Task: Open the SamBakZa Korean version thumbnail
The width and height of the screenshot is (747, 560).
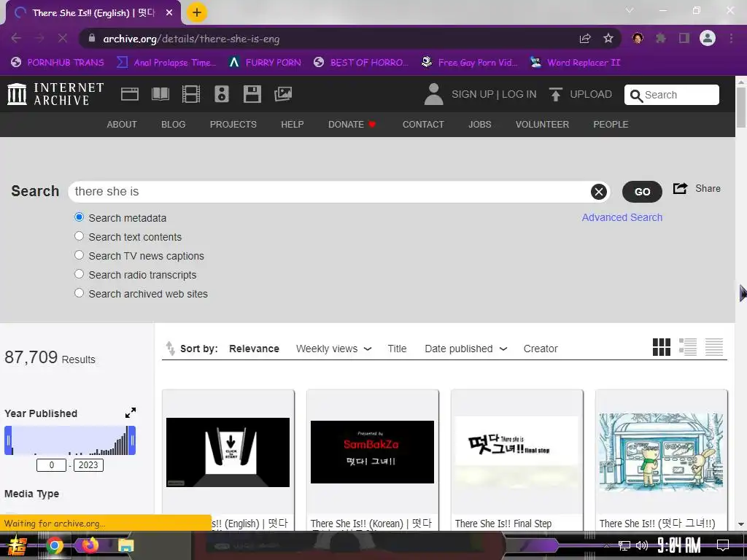Action: pos(372,452)
